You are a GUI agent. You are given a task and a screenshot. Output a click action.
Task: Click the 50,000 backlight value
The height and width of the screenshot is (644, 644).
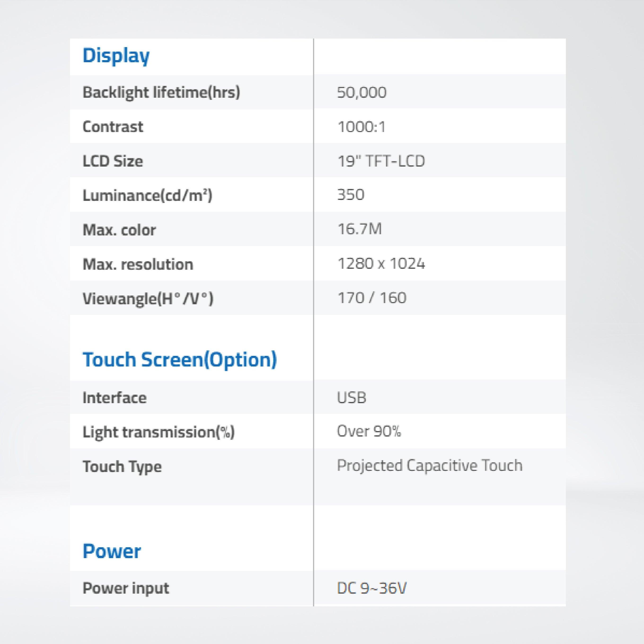point(362,92)
